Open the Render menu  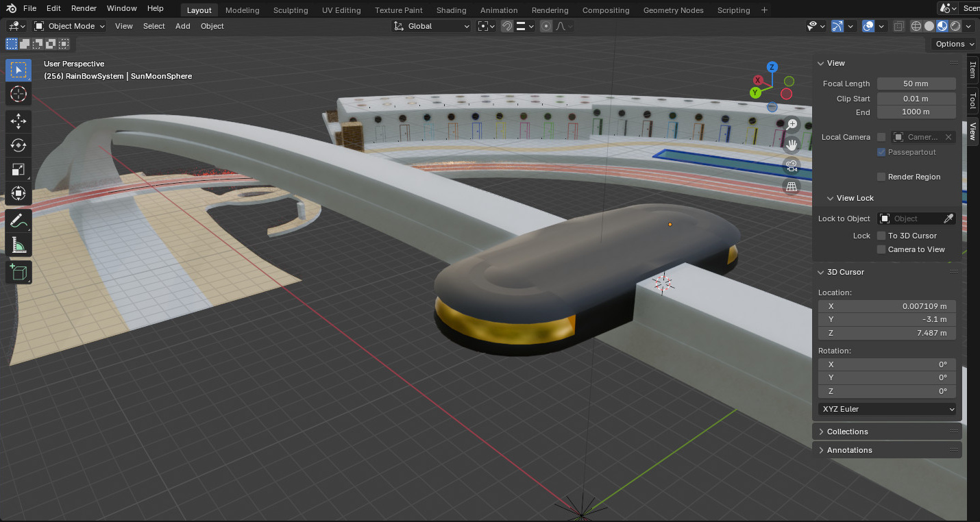coord(84,8)
